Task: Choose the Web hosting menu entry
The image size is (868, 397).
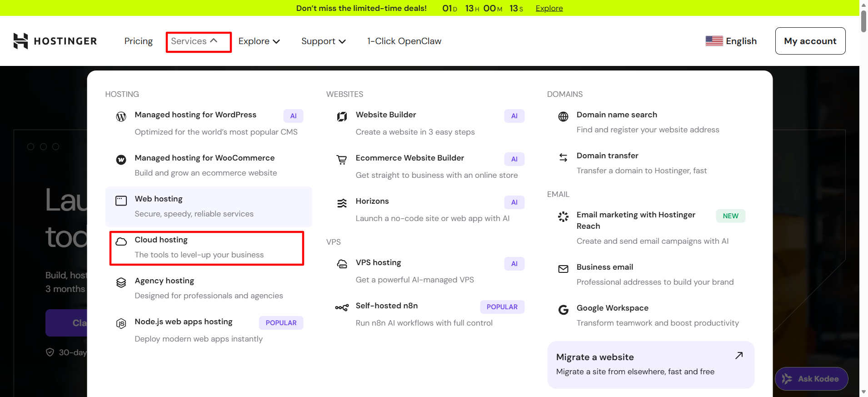Action: 209,207
